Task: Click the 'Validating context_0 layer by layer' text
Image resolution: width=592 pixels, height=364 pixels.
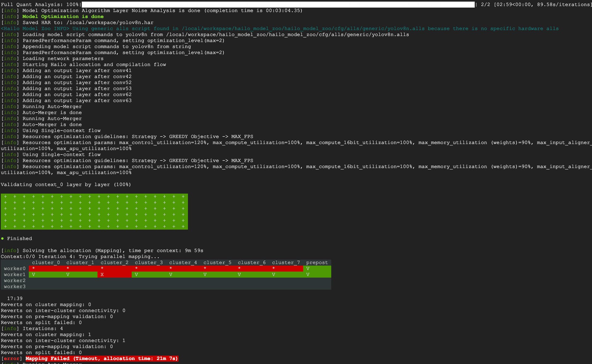Action: tap(66, 185)
